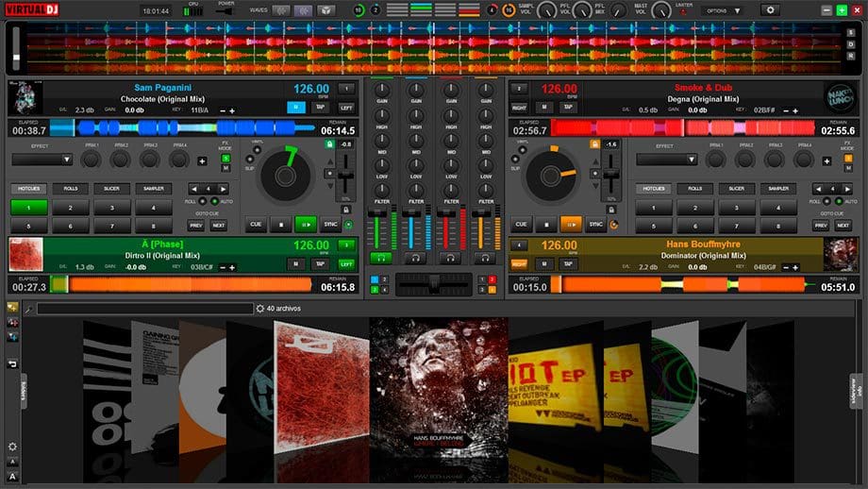
Task: Trigger green hotcue pad 1 on left deck
Action: point(29,208)
